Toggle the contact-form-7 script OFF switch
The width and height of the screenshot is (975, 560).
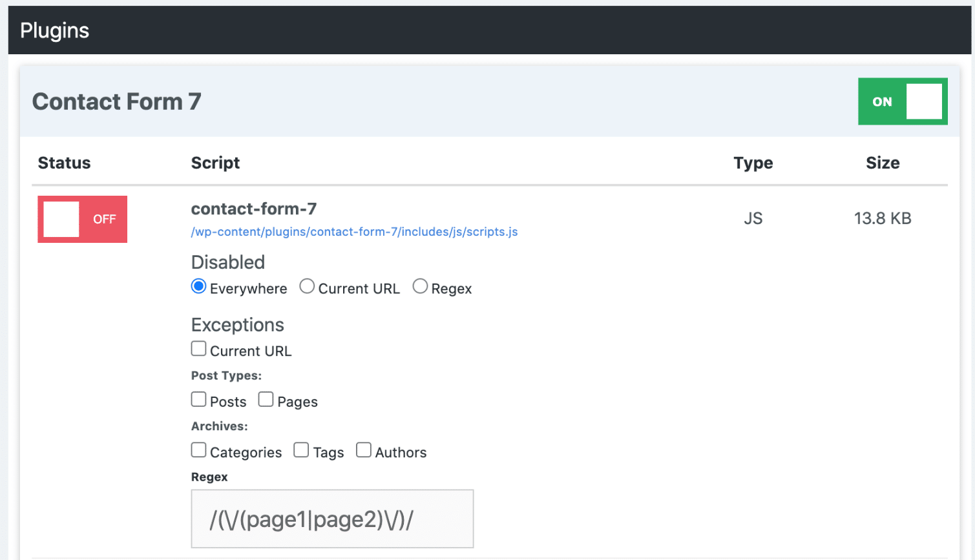click(x=82, y=219)
